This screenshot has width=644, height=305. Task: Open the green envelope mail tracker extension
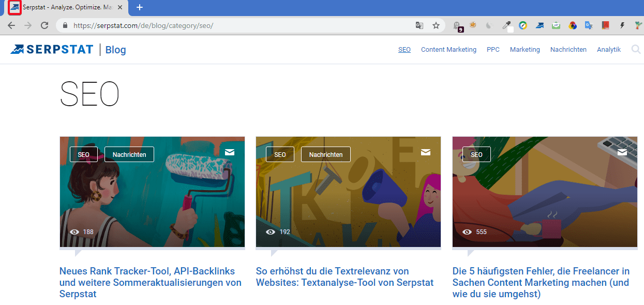coord(556,25)
